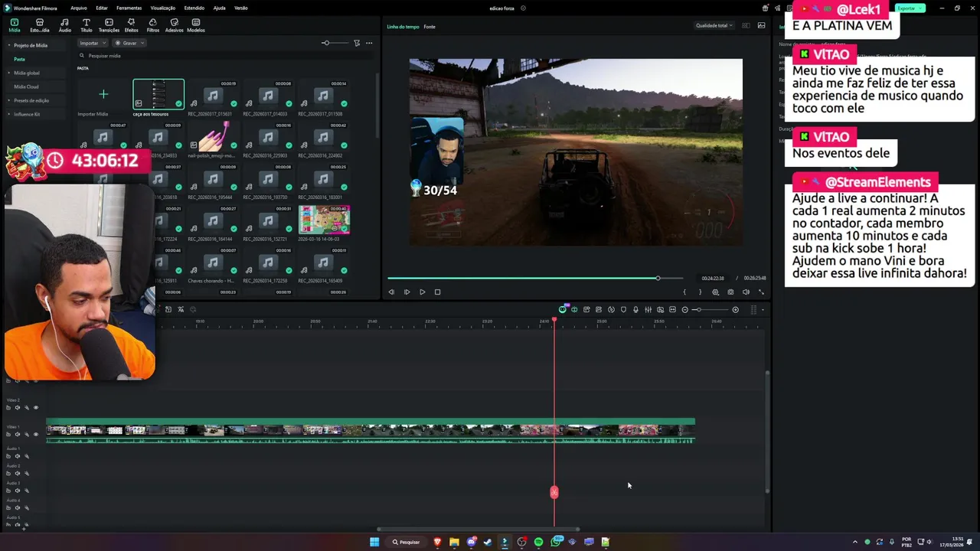Click the timeline microphone voiceover icon
This screenshot has height=551, width=980.
[x=635, y=310]
